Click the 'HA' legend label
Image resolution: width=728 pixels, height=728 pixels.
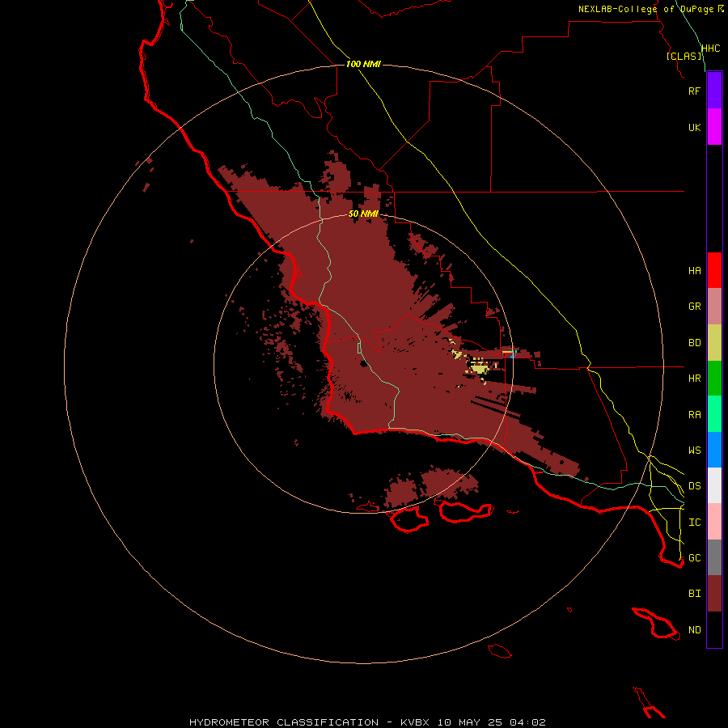(x=694, y=270)
